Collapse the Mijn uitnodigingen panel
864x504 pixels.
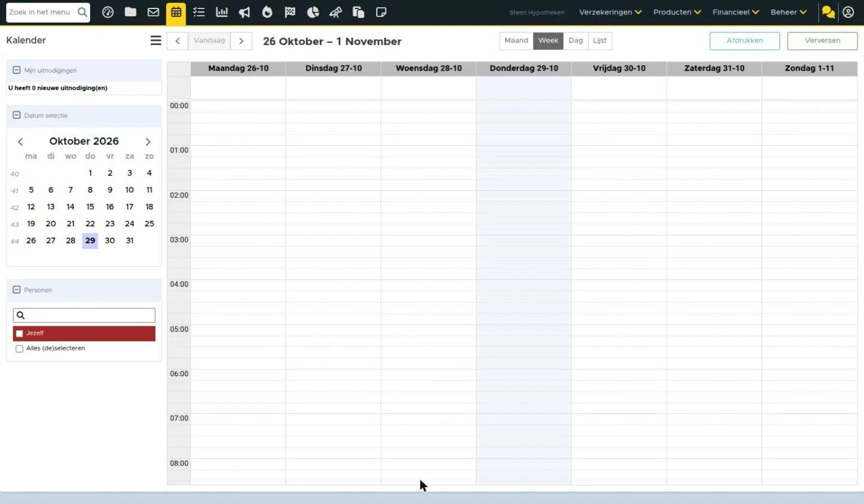[17, 70]
